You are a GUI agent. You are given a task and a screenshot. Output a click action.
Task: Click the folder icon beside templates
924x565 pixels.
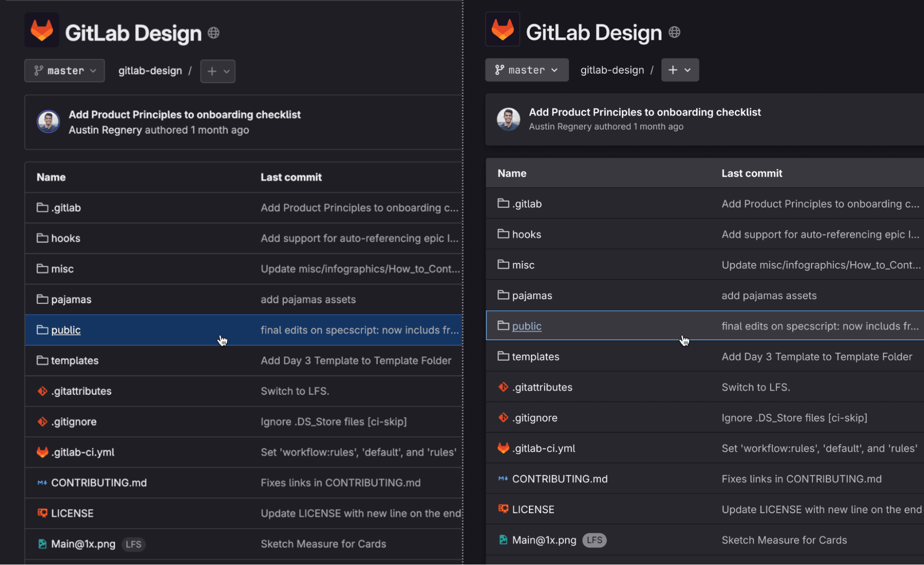pos(42,360)
